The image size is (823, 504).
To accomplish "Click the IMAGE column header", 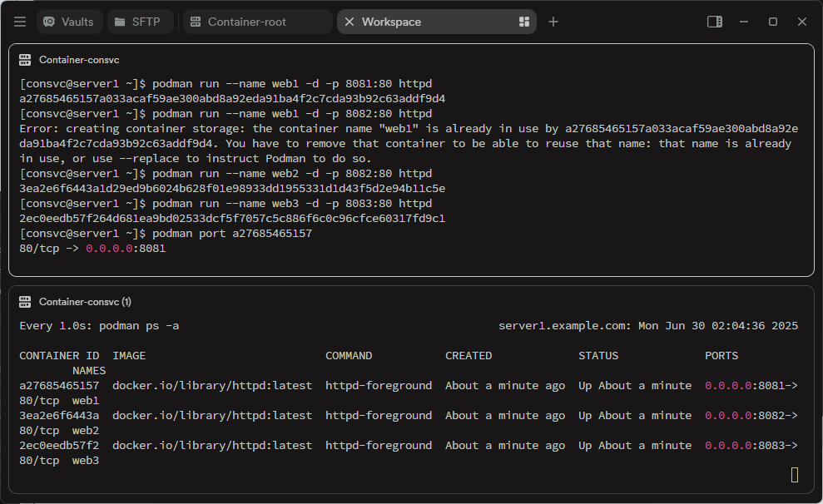I will coord(129,356).
